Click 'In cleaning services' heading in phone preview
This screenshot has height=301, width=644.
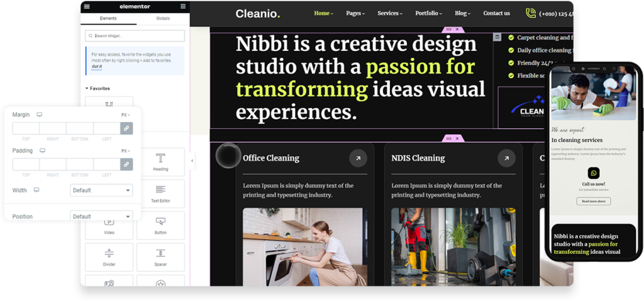click(577, 140)
